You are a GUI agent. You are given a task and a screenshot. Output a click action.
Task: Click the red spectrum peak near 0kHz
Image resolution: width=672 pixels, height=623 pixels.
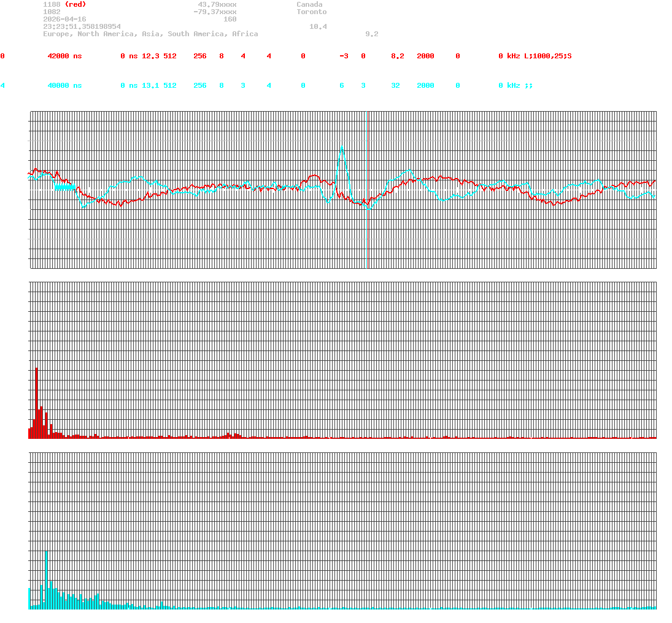[x=37, y=399]
